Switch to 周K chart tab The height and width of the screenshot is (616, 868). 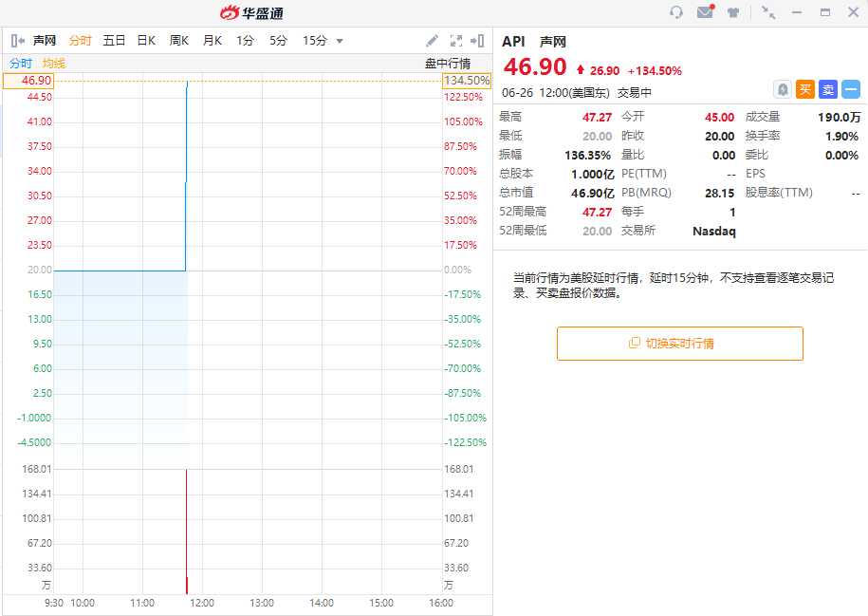178,41
